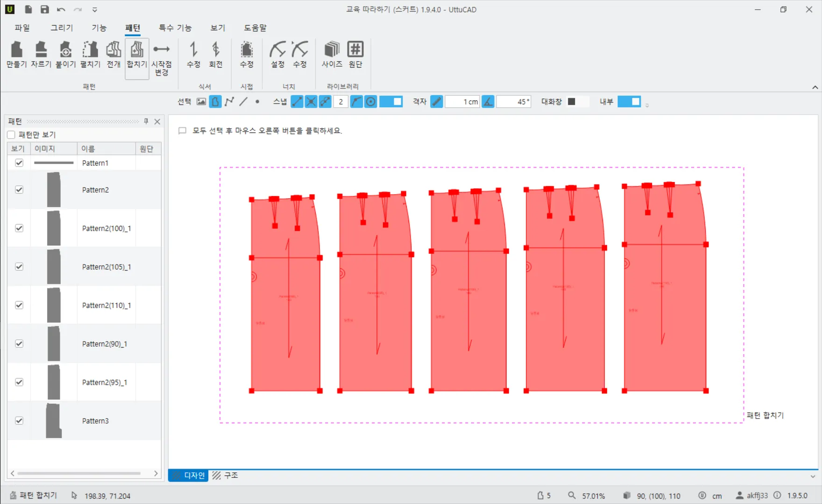Screen dimensions: 822x504
Task: Click the snap division count field
Action: (x=341, y=101)
